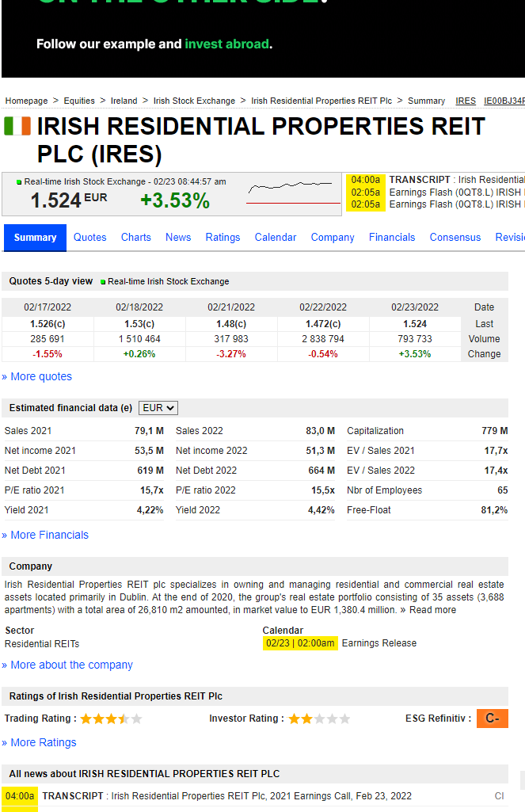Go to Homepage breadcrumb
525x812 pixels.
coord(26,101)
